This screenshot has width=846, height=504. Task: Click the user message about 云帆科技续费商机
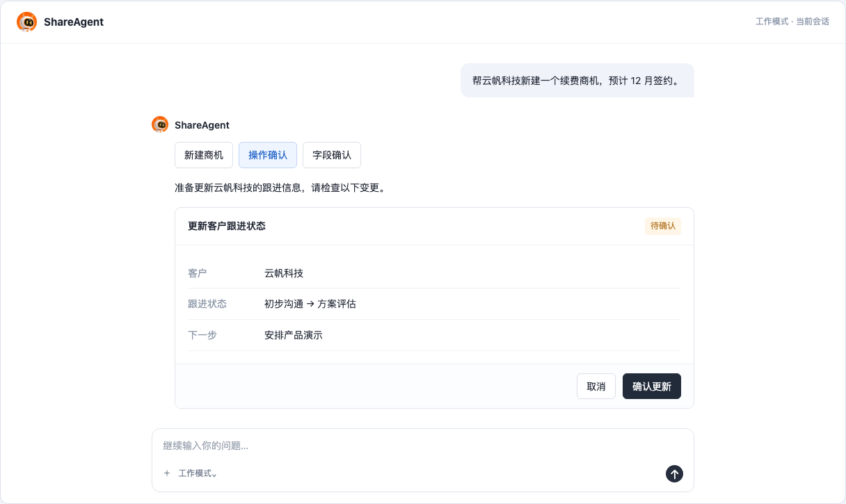click(577, 81)
